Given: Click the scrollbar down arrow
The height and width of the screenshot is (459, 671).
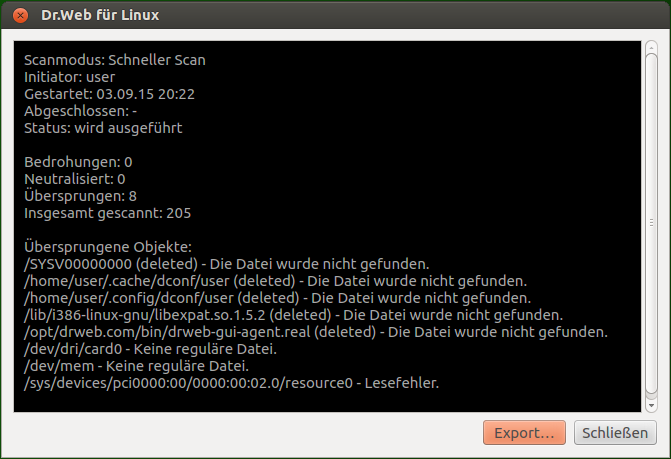Looking at the screenshot, I should (651, 405).
